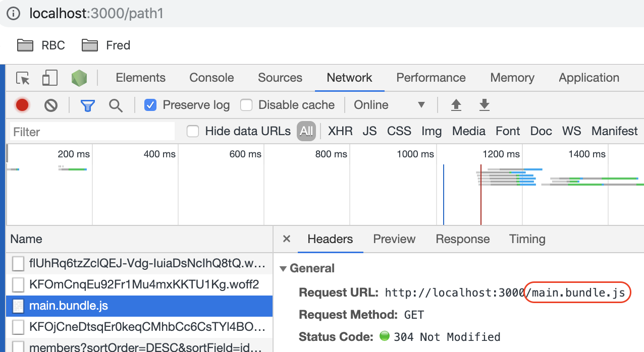Viewport: 644px width, 352px height.
Task: Click the import HAR upload arrow
Action: (456, 105)
